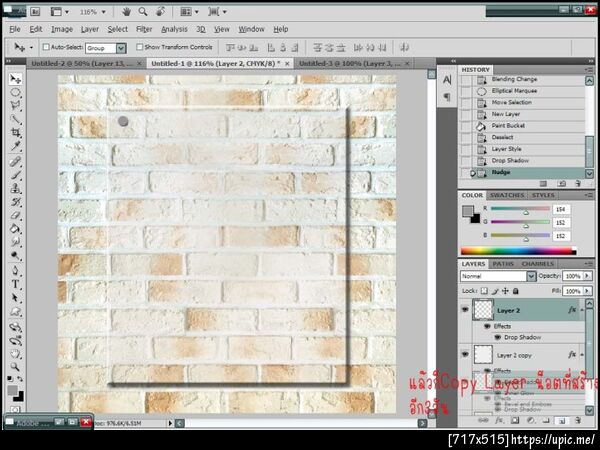This screenshot has width=600, height=450.
Task: Click the R value input field
Action: [x=561, y=209]
